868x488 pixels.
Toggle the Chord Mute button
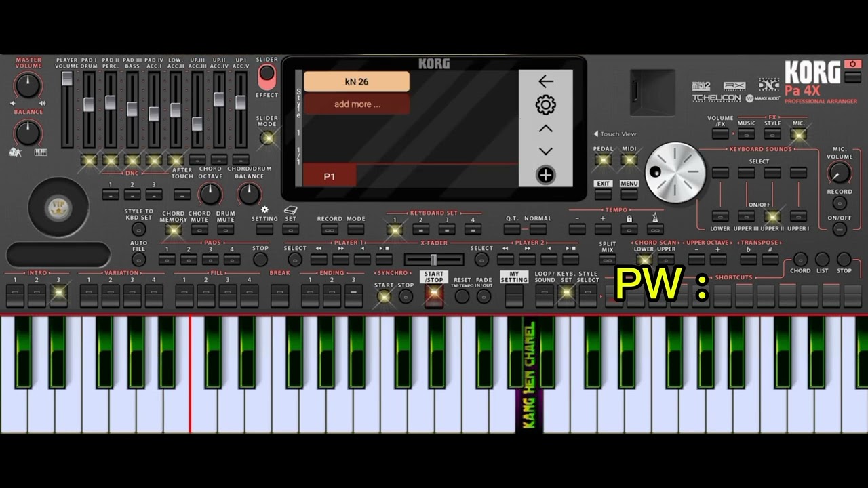click(x=199, y=230)
